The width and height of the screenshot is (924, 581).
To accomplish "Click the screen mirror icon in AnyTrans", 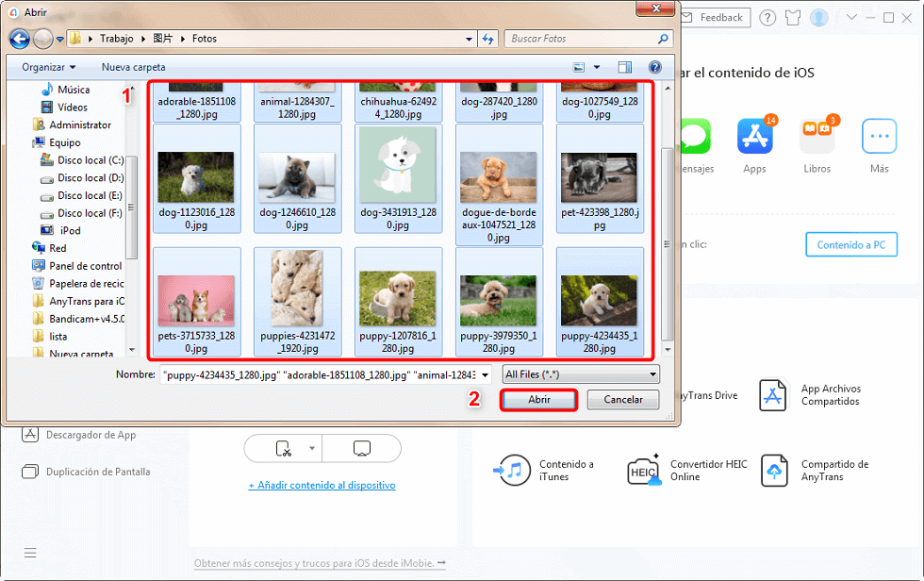I will (362, 449).
